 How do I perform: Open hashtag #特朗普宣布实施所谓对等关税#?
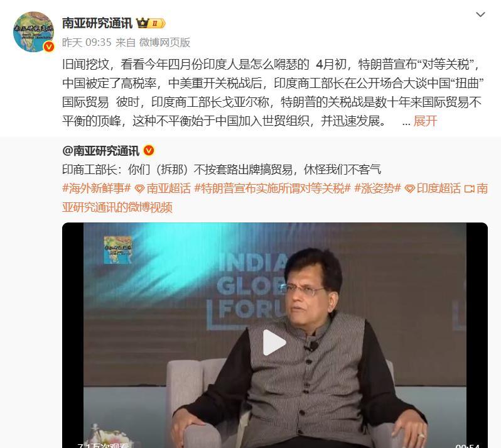[272, 188]
